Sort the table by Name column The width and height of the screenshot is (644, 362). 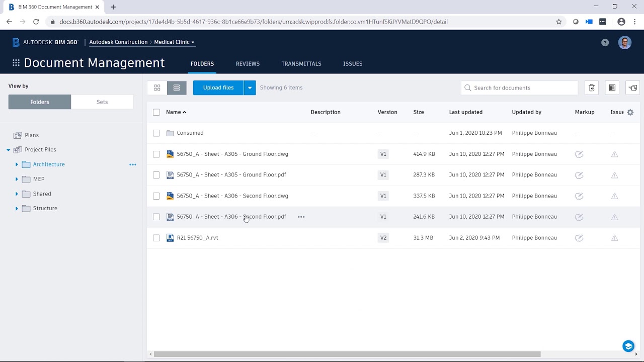pyautogui.click(x=176, y=112)
